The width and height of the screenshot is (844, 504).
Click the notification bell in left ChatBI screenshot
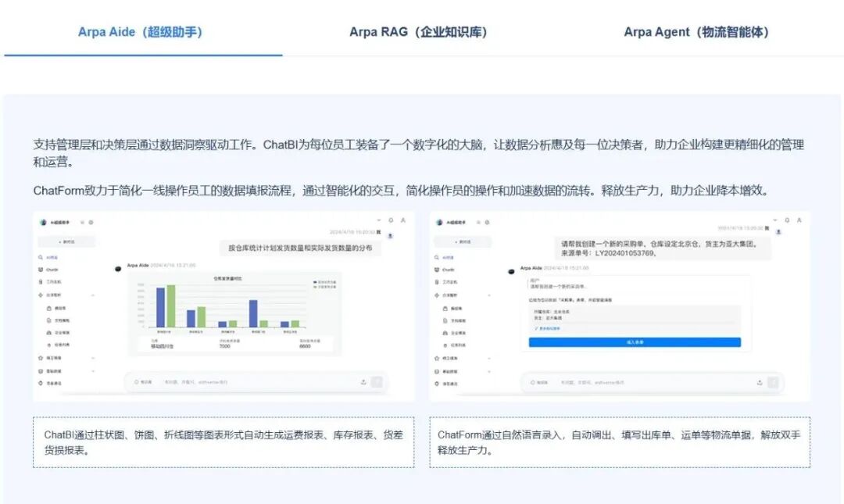[x=391, y=221]
